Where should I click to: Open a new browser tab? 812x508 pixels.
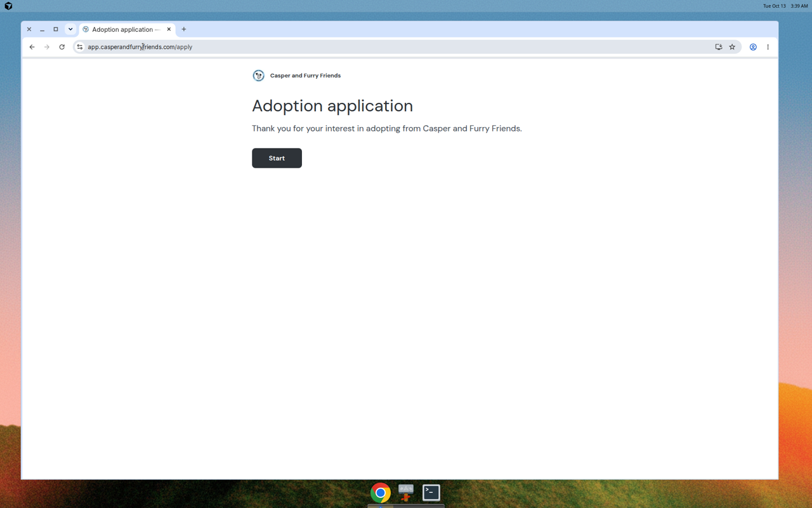[x=184, y=29]
